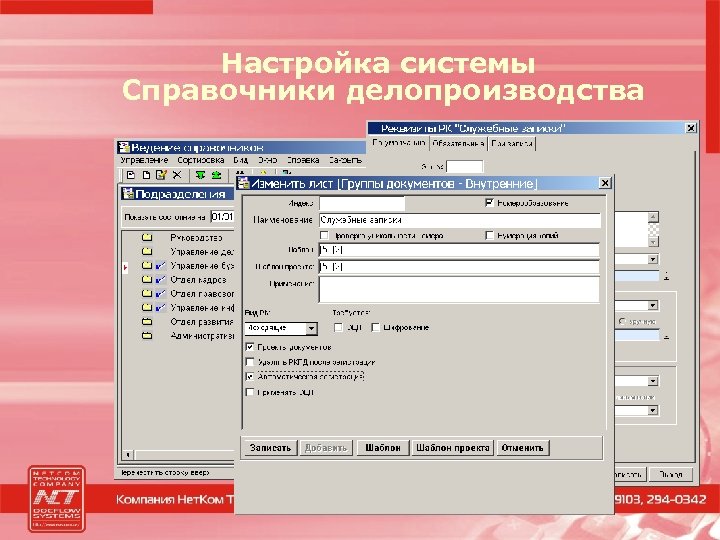Click the left arrow of the tree horizontal scrollbar
The image size is (720, 540).
128,455
